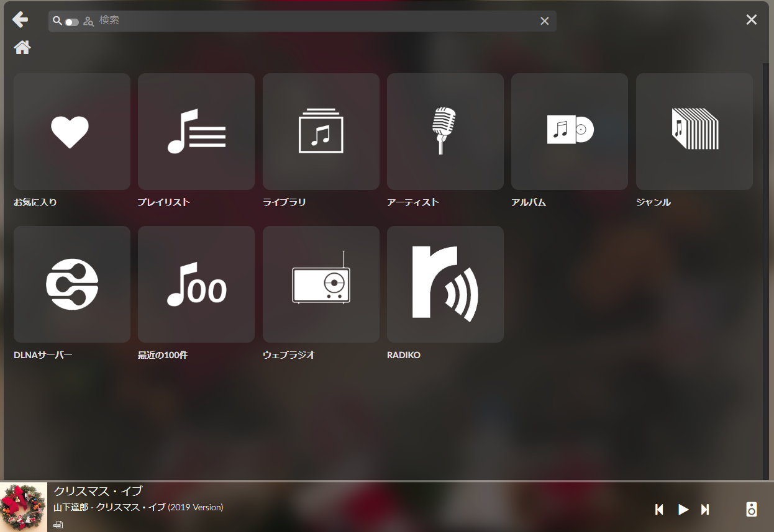Click the home icon in the breadcrumb

[22, 47]
